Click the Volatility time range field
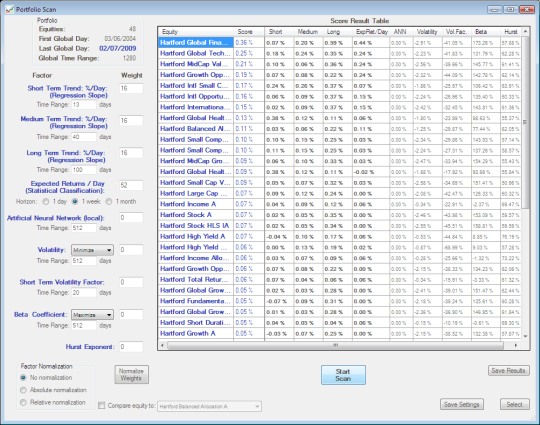 (x=84, y=261)
